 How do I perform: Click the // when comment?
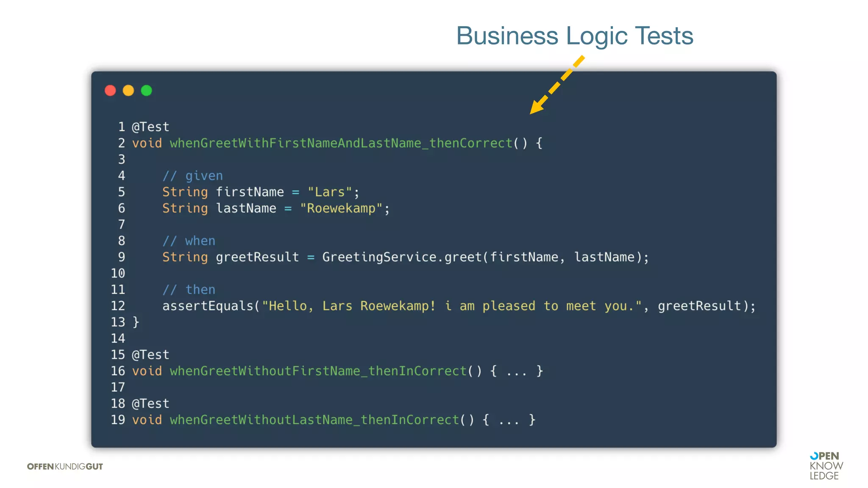click(189, 241)
